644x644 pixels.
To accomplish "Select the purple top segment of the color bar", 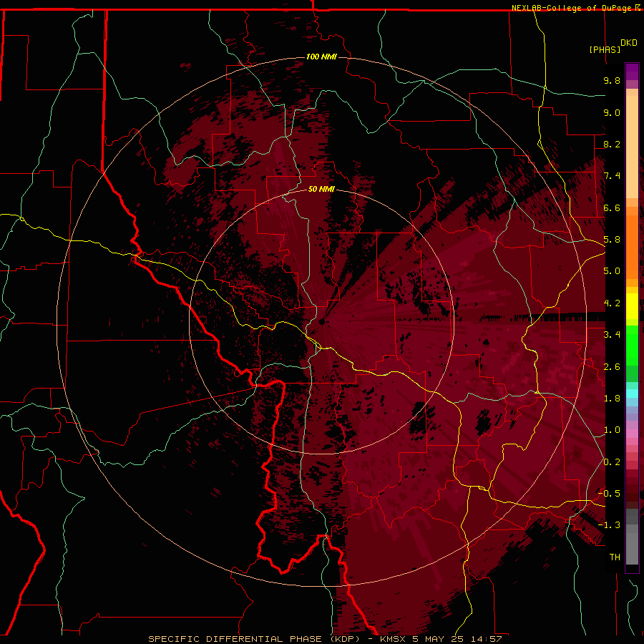I will [x=632, y=72].
